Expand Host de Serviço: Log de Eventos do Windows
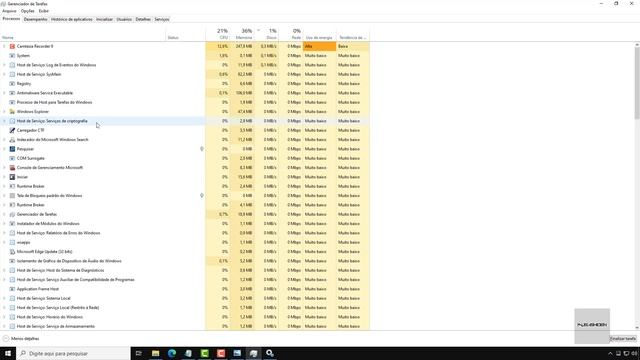Viewport: 640px width, 360px height. (4, 65)
